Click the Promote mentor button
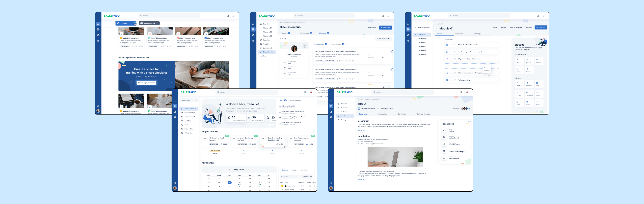This screenshot has width=644, height=204. coord(384,39)
